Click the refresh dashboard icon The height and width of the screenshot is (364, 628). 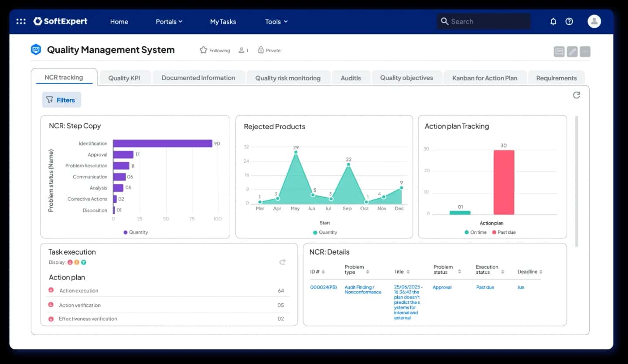pos(577,95)
